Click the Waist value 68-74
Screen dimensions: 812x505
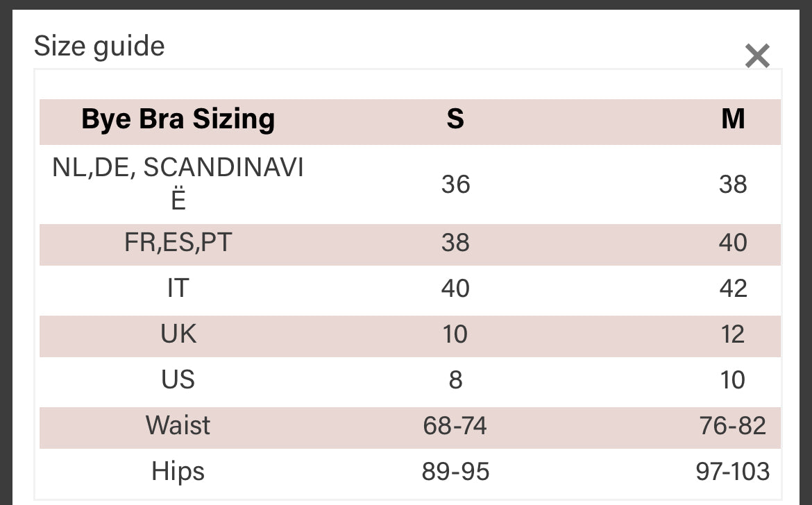(455, 425)
